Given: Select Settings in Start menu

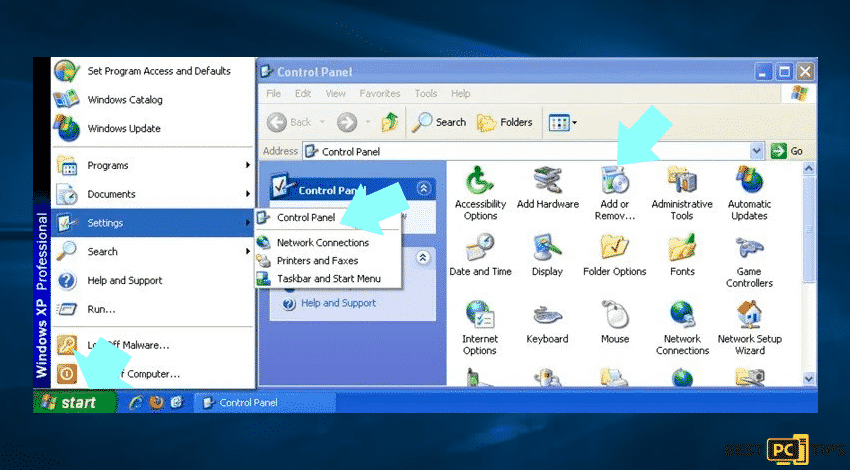Looking at the screenshot, I should click(153, 223).
